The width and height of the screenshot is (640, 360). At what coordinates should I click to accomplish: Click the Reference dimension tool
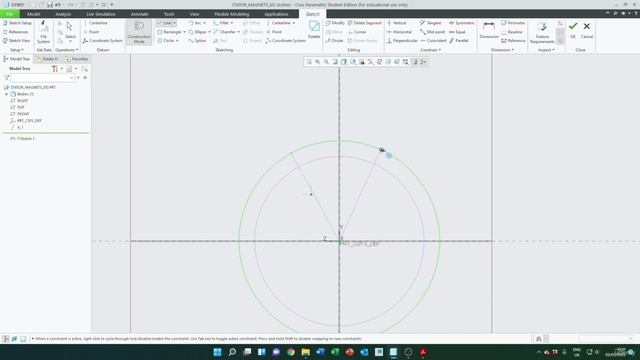513,41
